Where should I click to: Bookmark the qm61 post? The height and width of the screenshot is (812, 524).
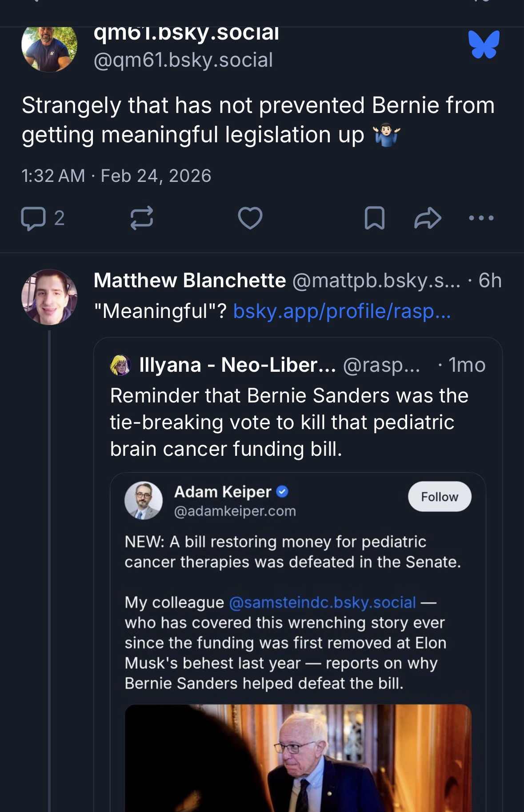(374, 218)
